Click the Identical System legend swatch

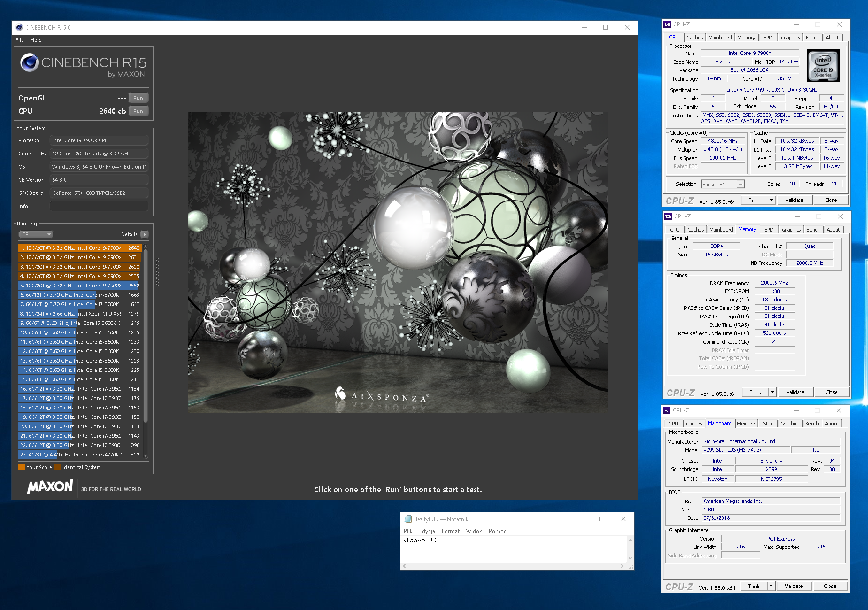[57, 467]
